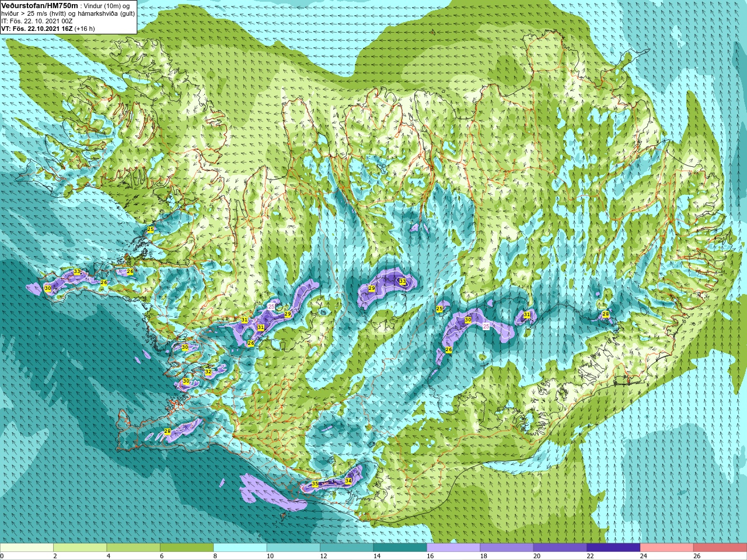Select the yellow 34 gust marker
The width and height of the screenshot is (747, 560).
[348, 481]
